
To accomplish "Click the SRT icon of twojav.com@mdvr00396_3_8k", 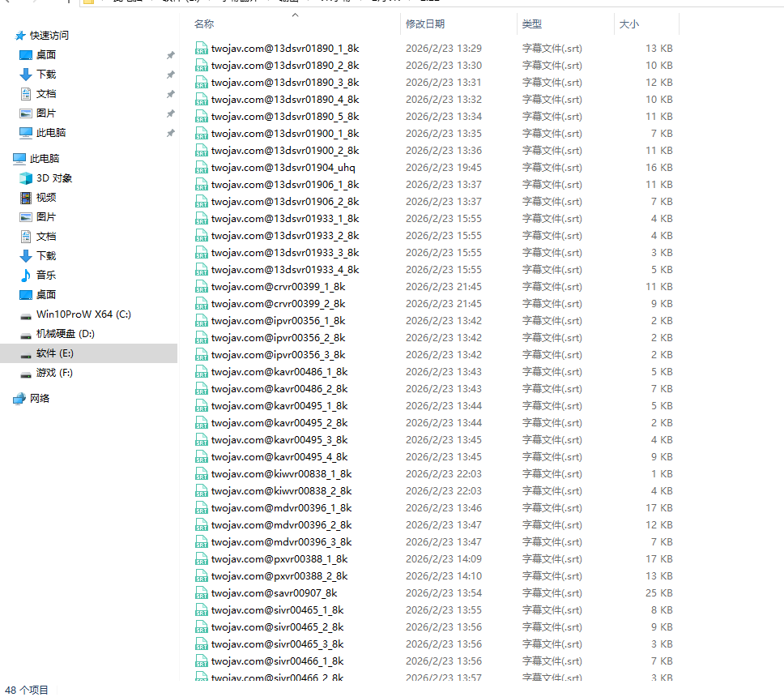I will click(202, 542).
